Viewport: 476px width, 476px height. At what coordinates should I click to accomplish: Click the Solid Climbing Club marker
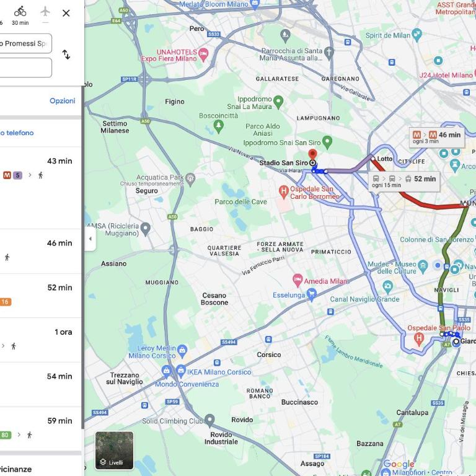pyautogui.click(x=209, y=420)
